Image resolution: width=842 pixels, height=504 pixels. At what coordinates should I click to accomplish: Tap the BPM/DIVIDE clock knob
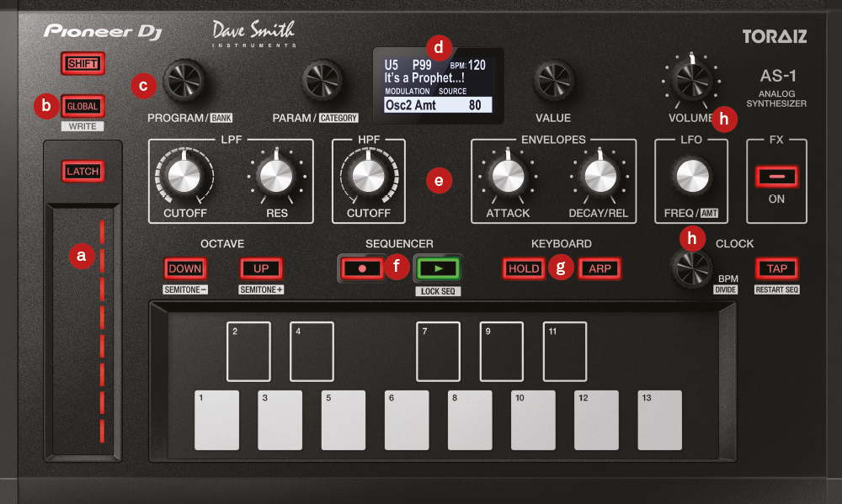click(x=692, y=272)
